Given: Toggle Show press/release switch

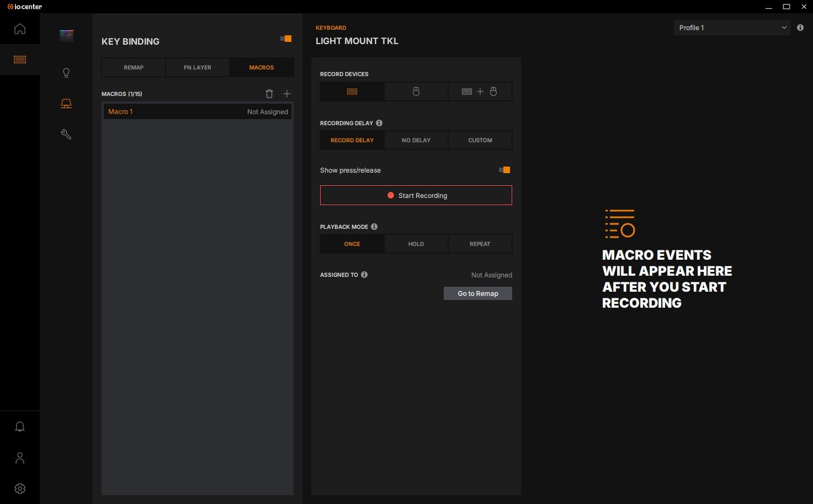Looking at the screenshot, I should click(x=504, y=170).
